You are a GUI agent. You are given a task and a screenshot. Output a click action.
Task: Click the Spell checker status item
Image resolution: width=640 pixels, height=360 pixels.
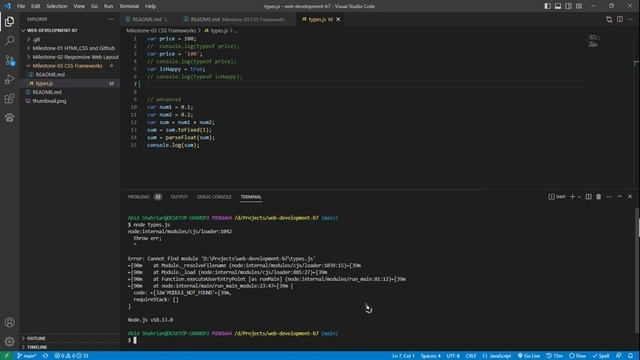601,356
